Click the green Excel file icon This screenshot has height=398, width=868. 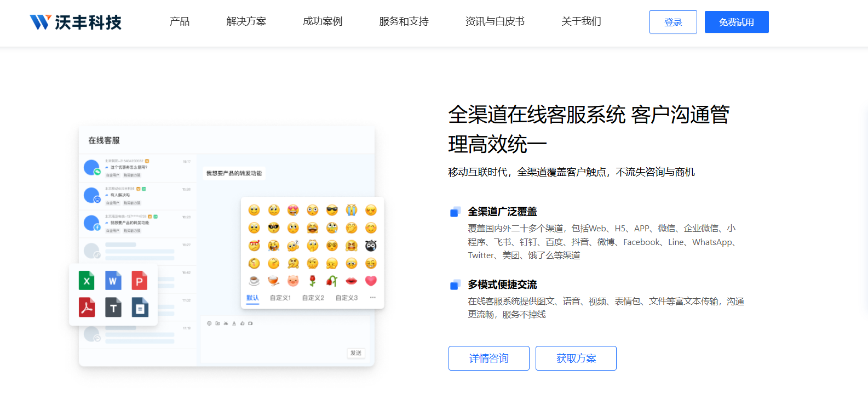[x=87, y=281]
